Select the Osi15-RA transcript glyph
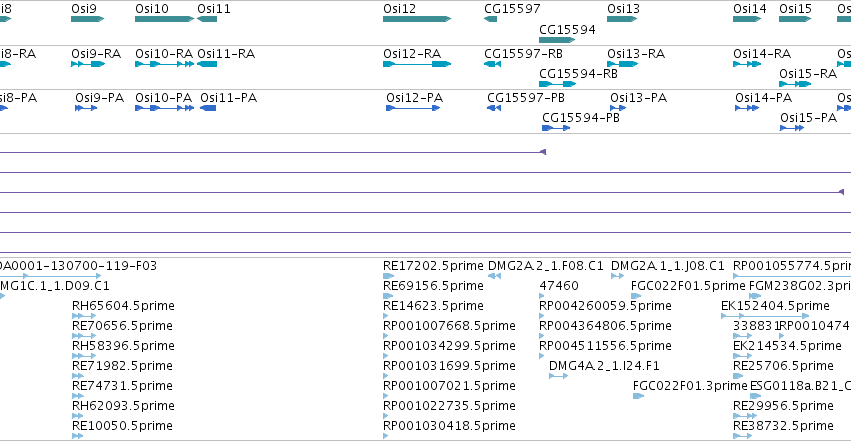Viewport: 851px width, 441px height. 795,84
